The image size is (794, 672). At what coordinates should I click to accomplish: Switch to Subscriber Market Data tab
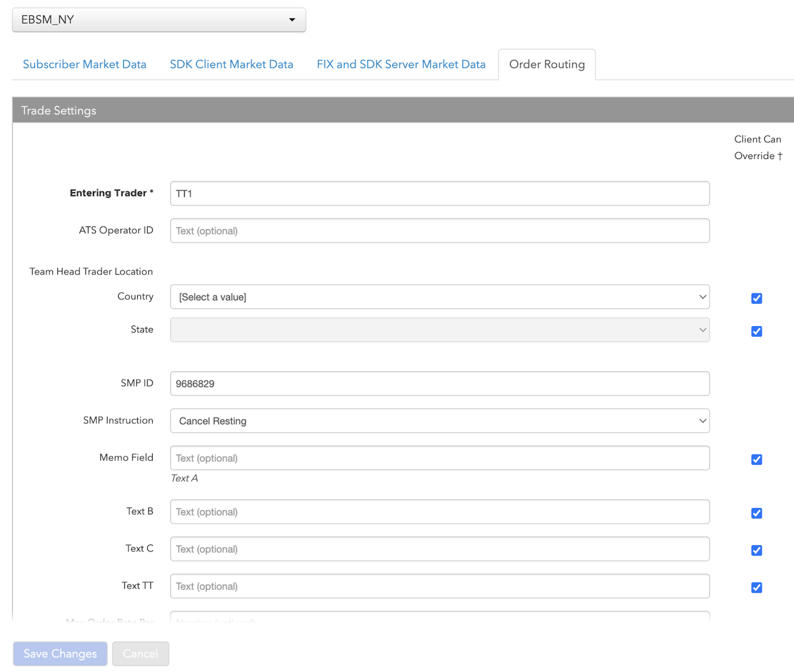tap(85, 64)
